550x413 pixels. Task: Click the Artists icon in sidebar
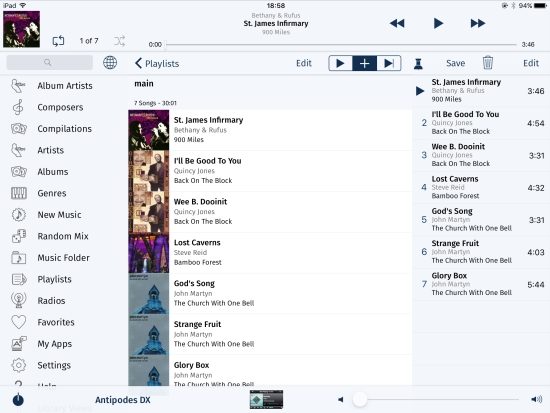point(19,150)
